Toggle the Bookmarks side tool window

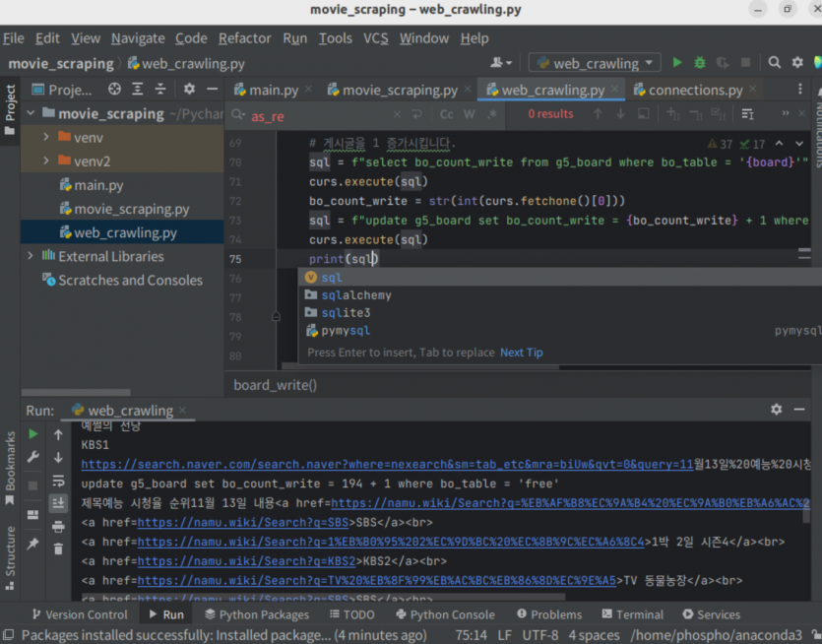10,468
